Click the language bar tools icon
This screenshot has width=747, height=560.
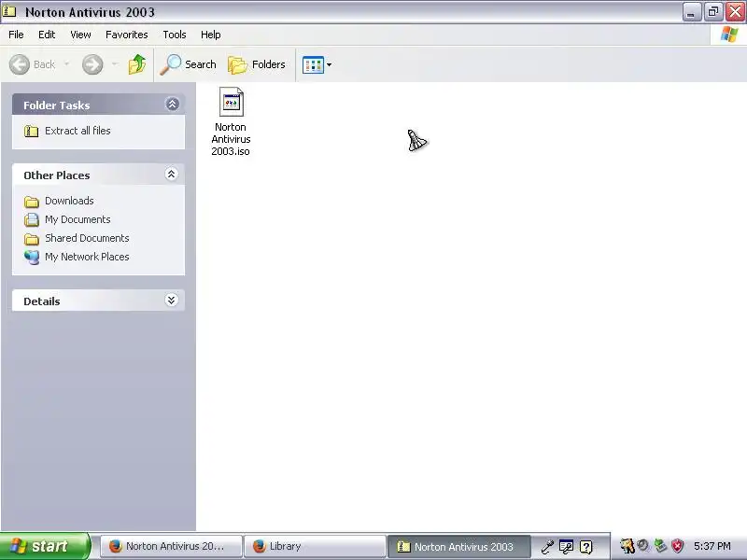coord(566,547)
